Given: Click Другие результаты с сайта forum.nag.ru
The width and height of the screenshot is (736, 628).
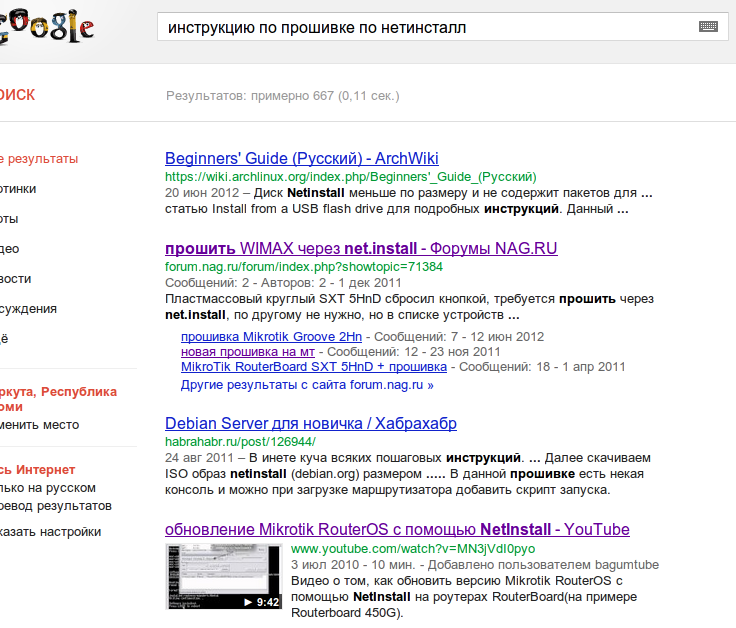Looking at the screenshot, I should tap(307, 385).
